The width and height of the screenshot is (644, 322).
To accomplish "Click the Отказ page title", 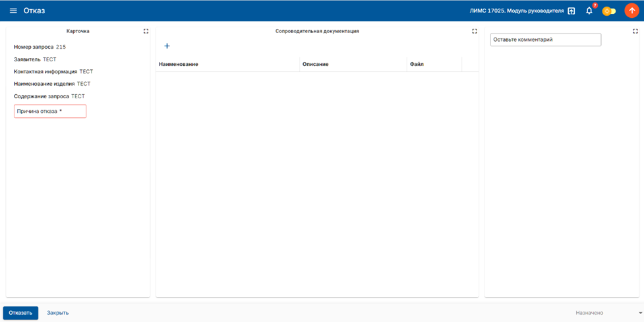I will coord(34,11).
